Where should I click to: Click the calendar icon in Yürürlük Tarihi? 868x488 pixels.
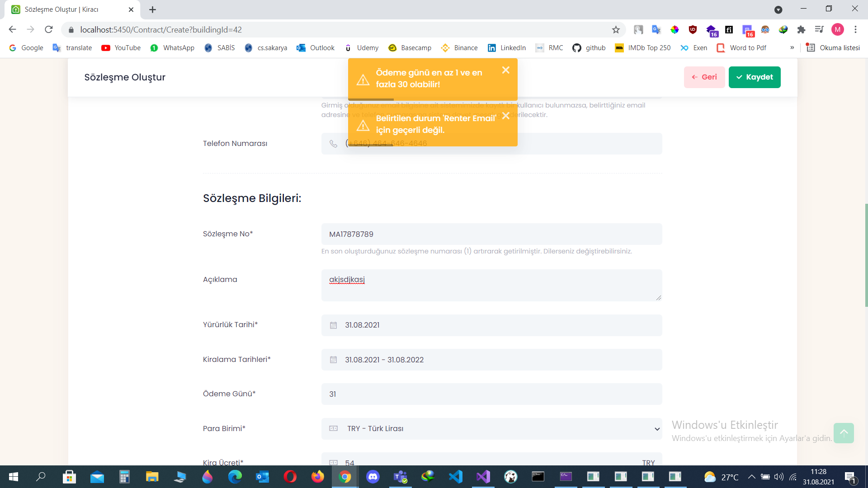point(334,325)
